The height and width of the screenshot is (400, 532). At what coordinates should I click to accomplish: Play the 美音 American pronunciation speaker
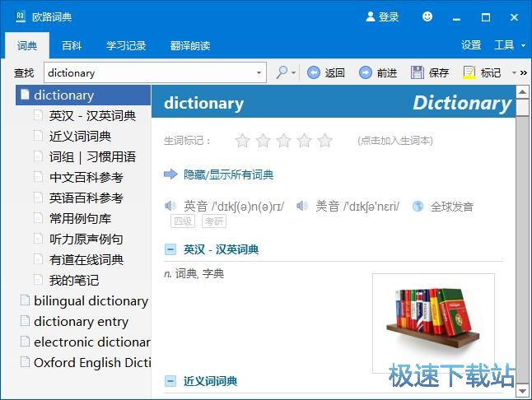click(302, 206)
